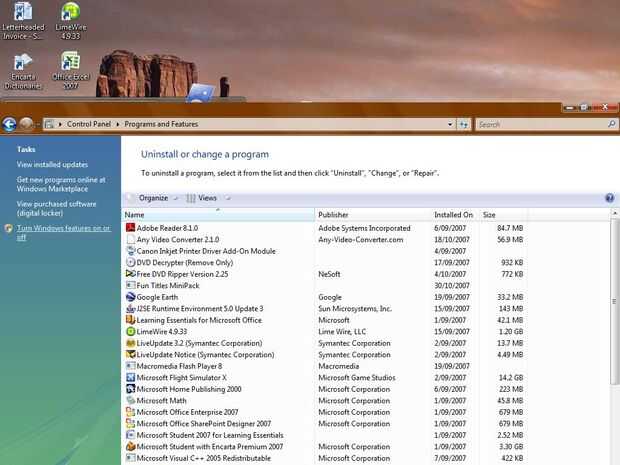The height and width of the screenshot is (465, 620).
Task: Expand the Control Panel breadcrumb arrow
Action: tap(60, 125)
